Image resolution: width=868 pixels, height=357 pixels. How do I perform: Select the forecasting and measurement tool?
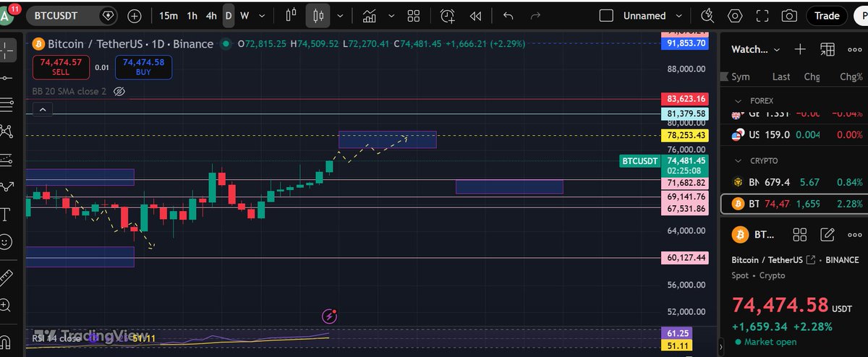tap(7, 159)
